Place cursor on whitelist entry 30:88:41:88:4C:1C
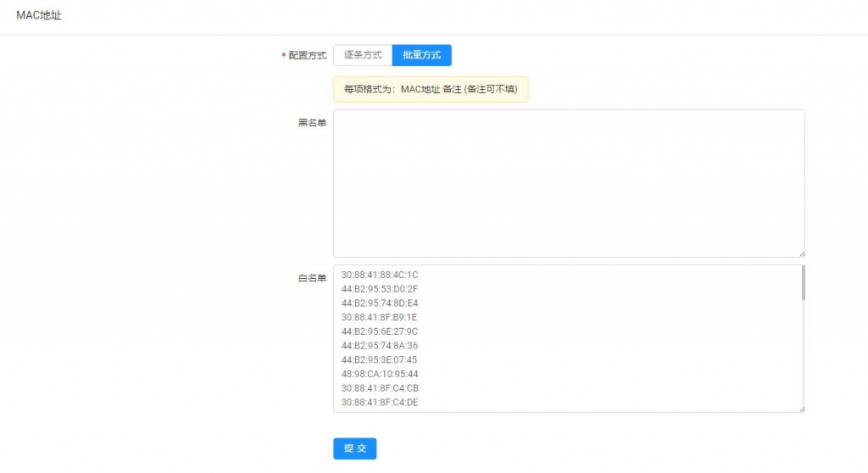The width and height of the screenshot is (868, 473). (380, 275)
